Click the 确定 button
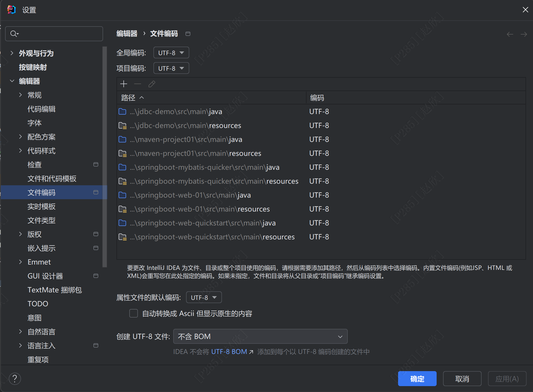This screenshot has height=392, width=533. (417, 379)
